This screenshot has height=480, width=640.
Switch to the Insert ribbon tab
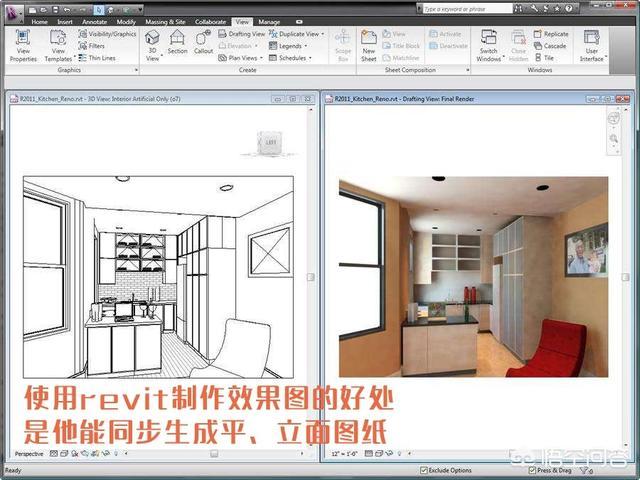pyautogui.click(x=65, y=22)
